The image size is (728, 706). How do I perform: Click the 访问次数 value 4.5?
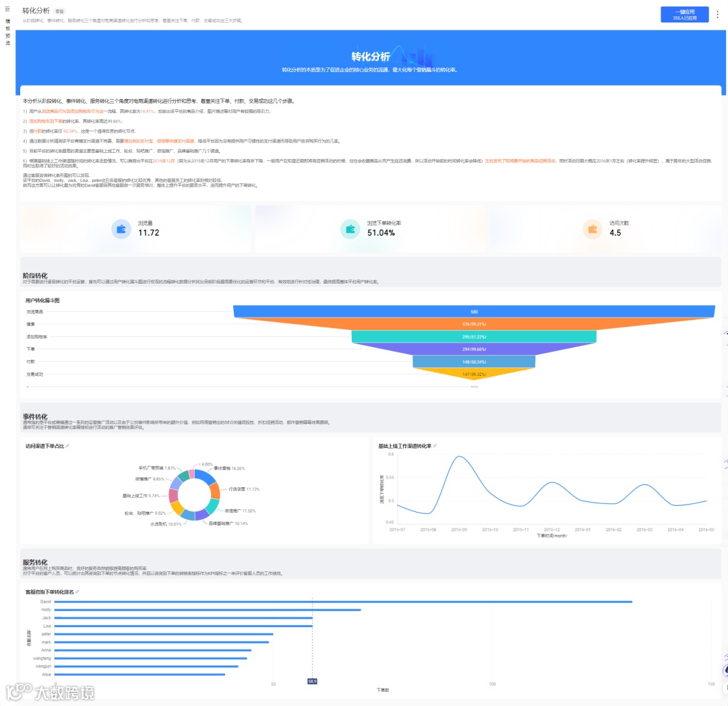[x=615, y=233]
